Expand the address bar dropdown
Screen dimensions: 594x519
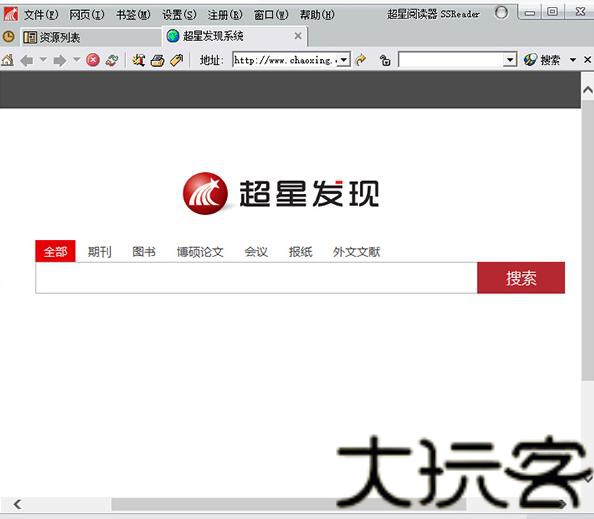pos(343,60)
